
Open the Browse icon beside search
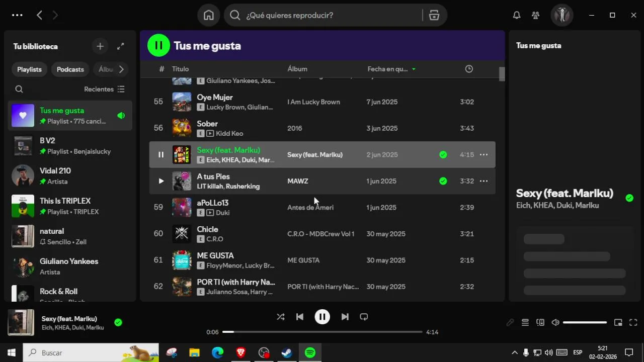coord(434,15)
